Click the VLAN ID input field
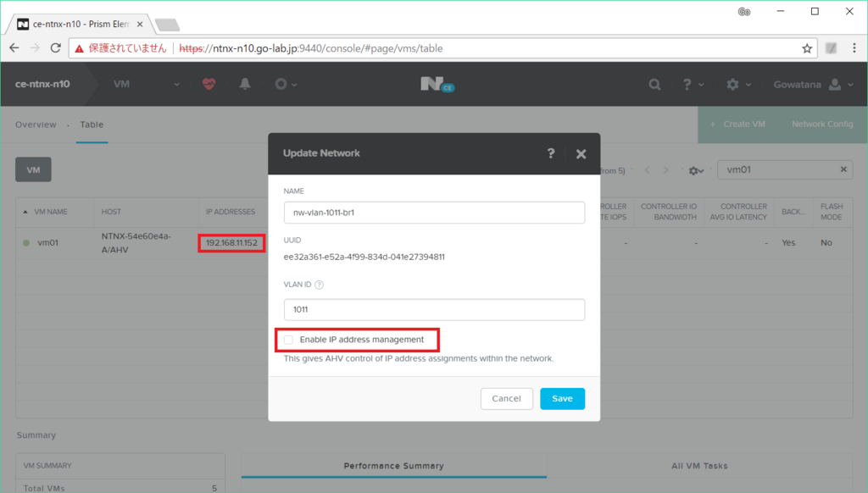The width and height of the screenshot is (868, 493). (434, 310)
